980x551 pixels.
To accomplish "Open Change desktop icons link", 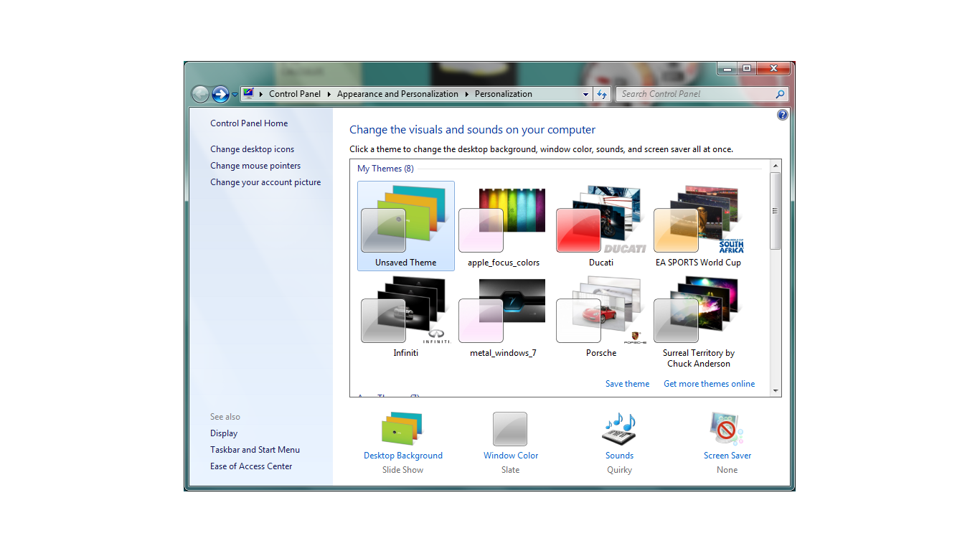I will tap(252, 149).
